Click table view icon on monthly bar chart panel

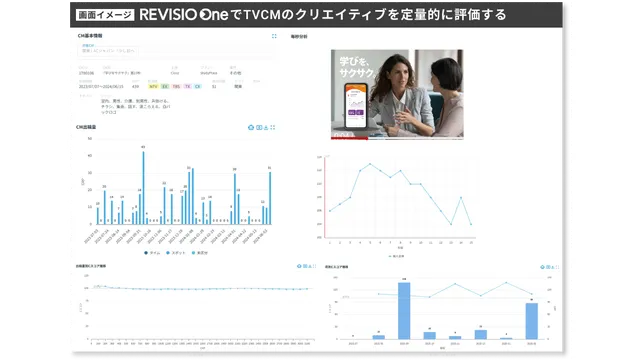[548, 267]
